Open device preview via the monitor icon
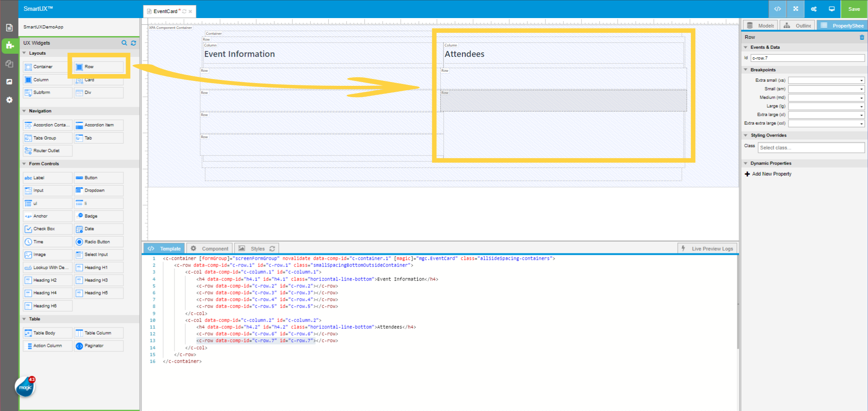The height and width of the screenshot is (411, 868). click(x=831, y=9)
